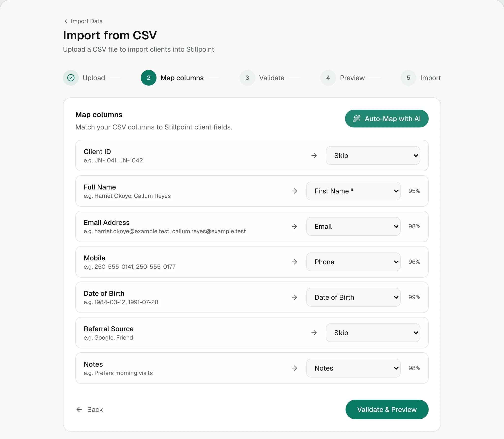Click the step 5 Import circle
Viewport: 504px width, 439px height.
(408, 78)
